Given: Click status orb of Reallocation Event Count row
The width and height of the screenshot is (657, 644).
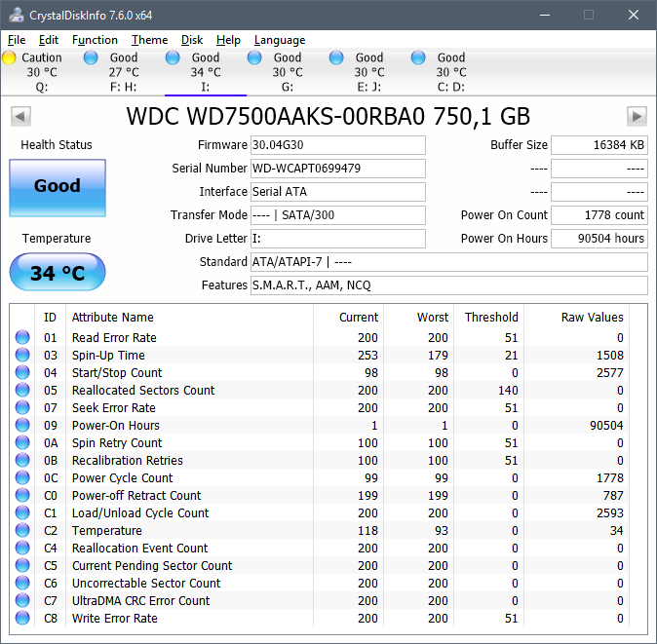Looking at the screenshot, I should [x=22, y=549].
